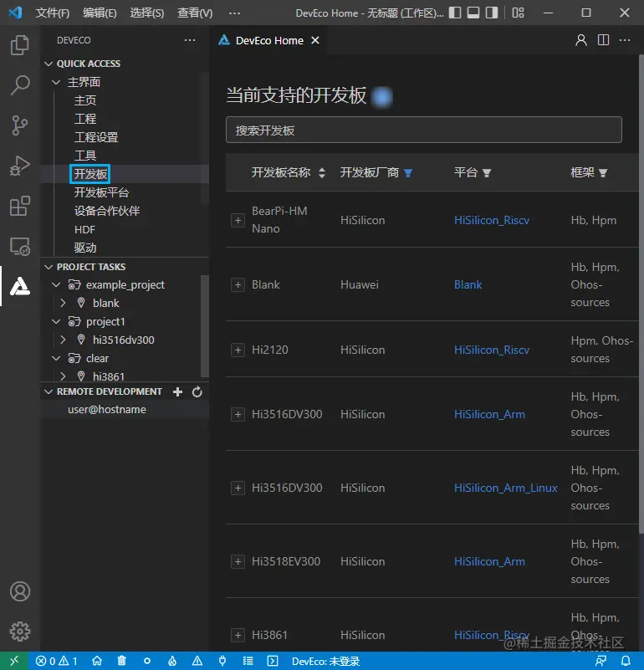Expand the BearPi-HM Nano row

click(x=238, y=221)
